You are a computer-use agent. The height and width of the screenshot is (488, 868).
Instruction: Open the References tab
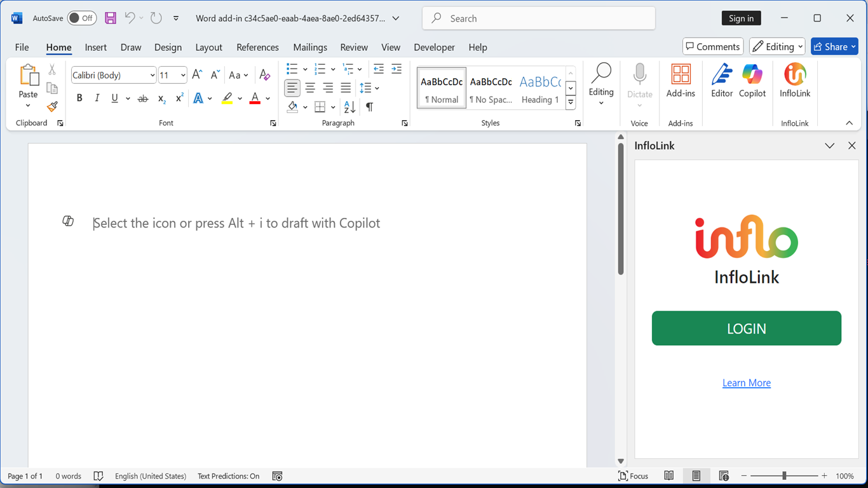click(258, 47)
